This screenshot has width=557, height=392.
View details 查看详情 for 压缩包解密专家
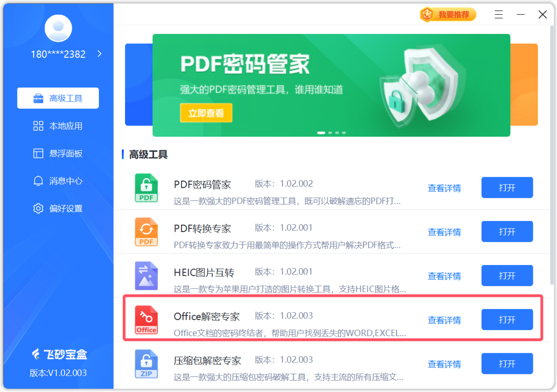(444, 364)
